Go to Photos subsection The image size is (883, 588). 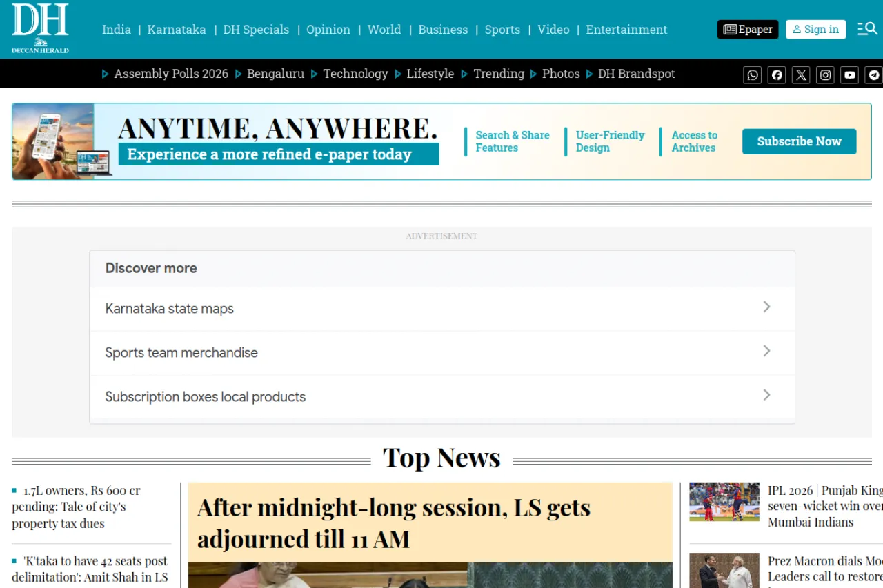coord(561,74)
